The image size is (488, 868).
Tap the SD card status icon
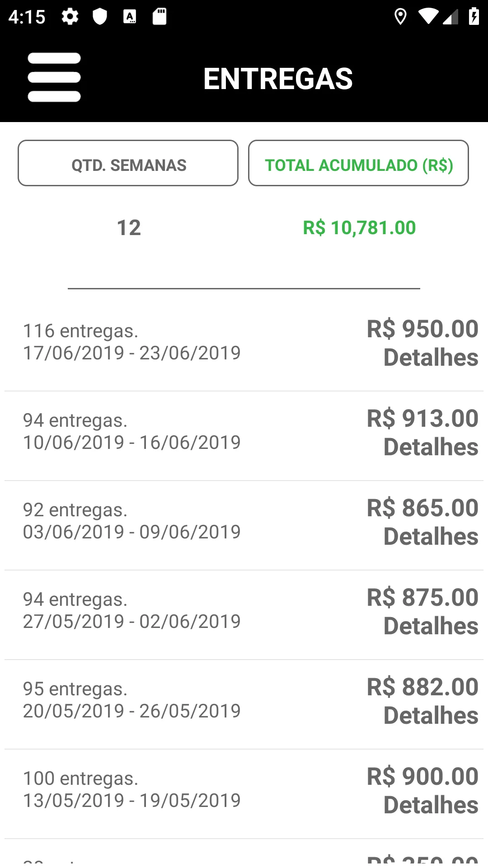click(160, 17)
